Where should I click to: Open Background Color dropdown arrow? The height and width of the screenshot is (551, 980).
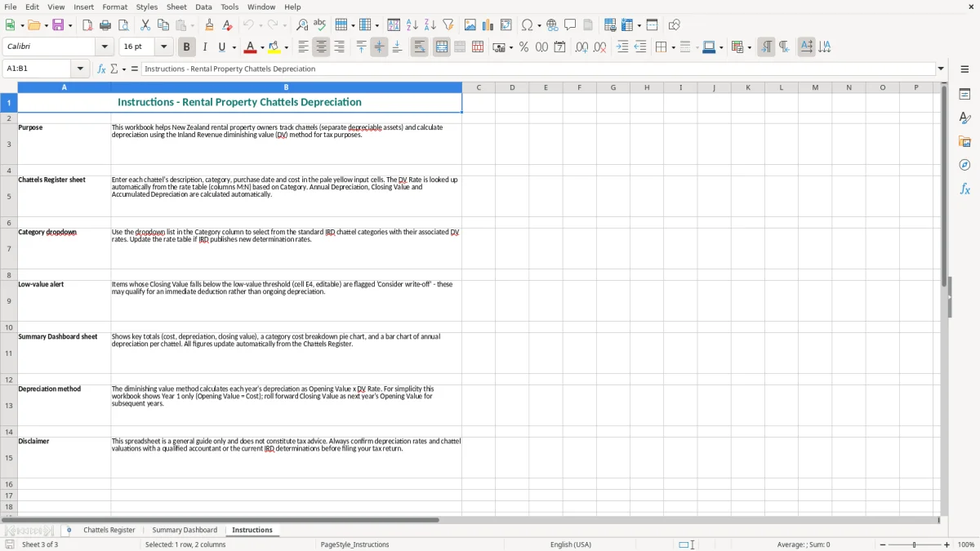pyautogui.click(x=287, y=47)
